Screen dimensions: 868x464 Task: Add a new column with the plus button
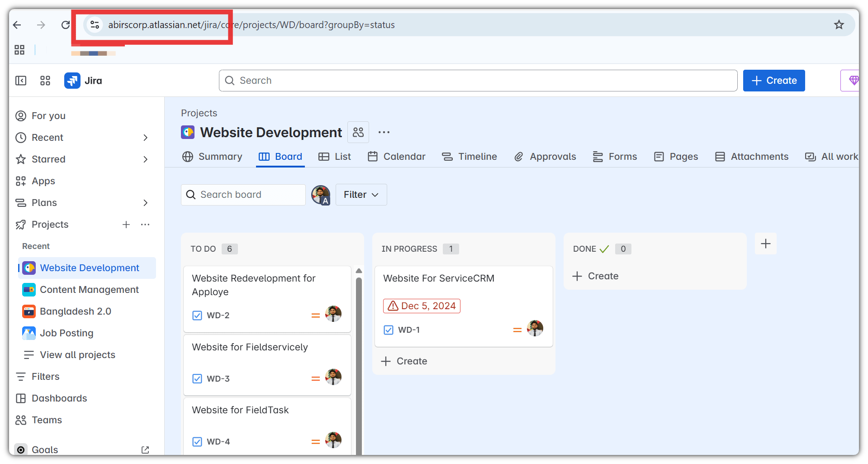tap(766, 244)
